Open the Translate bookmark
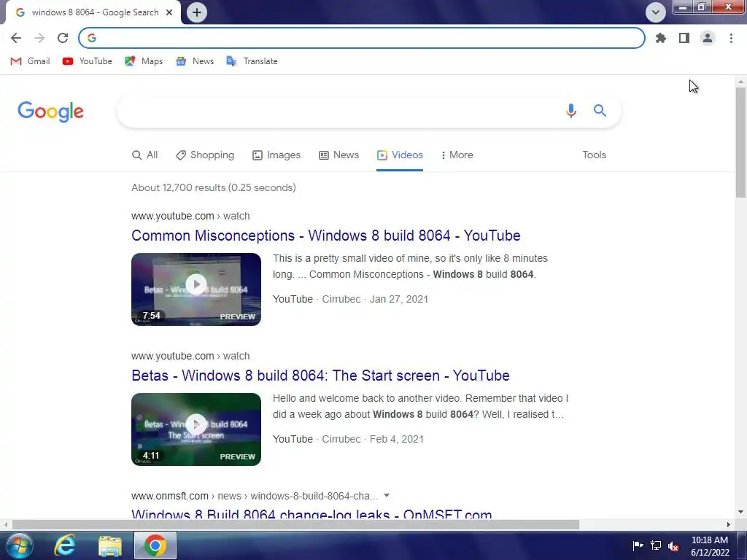Image resolution: width=747 pixels, height=560 pixels. coord(252,61)
